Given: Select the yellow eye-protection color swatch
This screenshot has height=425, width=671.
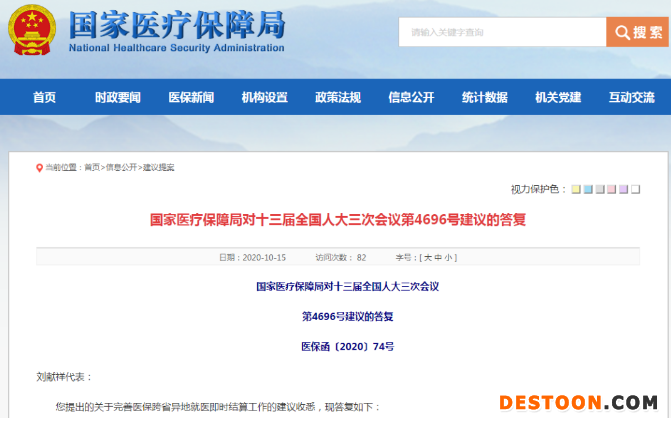Looking at the screenshot, I should [x=575, y=189].
